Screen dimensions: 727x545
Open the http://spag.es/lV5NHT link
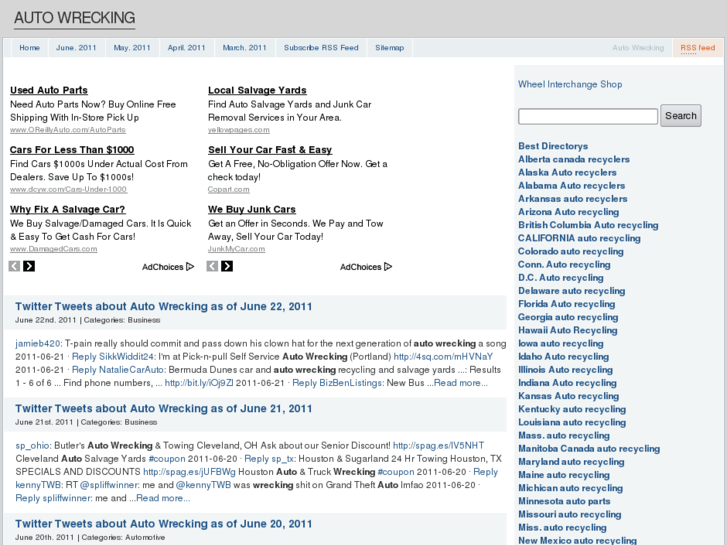[x=439, y=446]
